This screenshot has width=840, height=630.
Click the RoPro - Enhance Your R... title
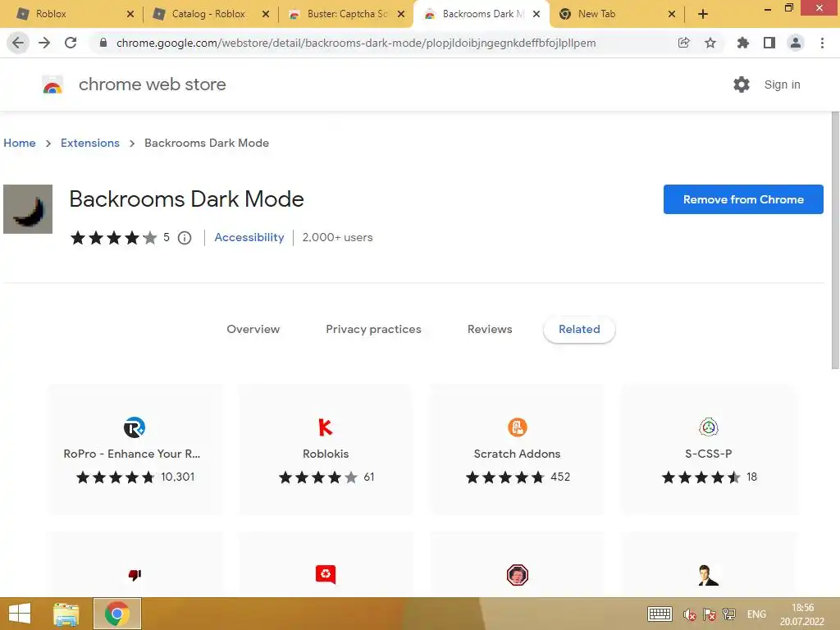click(x=132, y=454)
